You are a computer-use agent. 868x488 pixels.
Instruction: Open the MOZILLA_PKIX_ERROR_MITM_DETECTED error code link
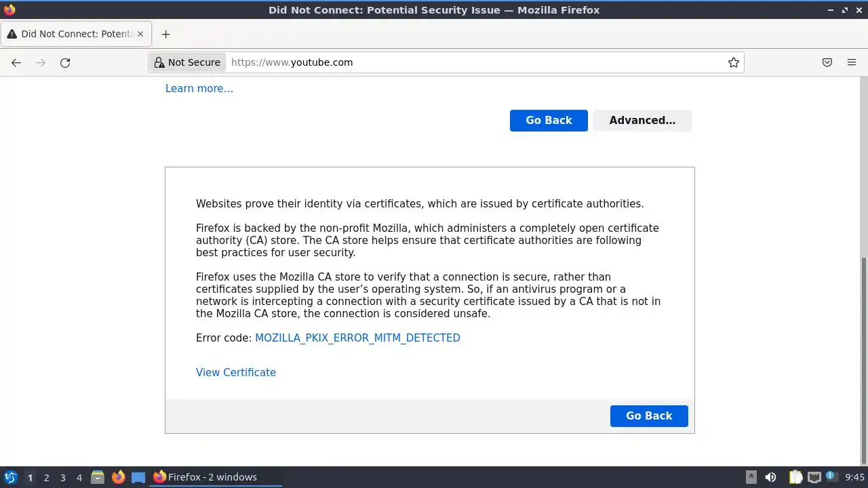click(357, 338)
